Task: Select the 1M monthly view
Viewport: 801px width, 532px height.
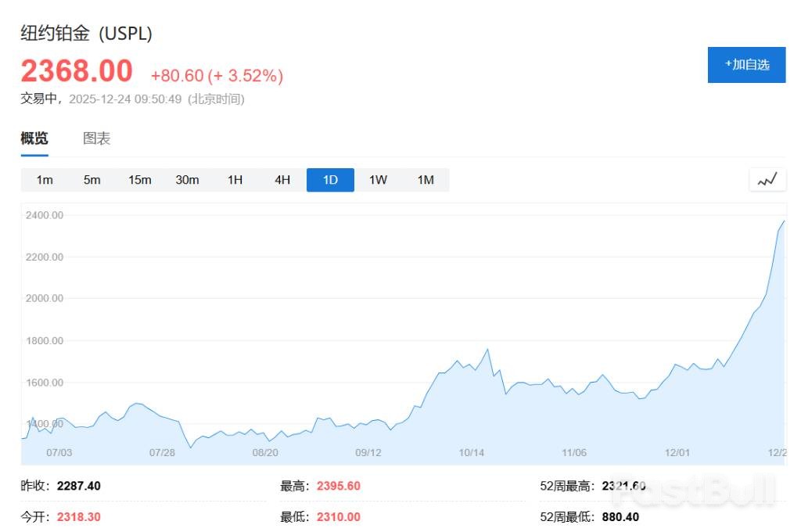Action: point(426,179)
